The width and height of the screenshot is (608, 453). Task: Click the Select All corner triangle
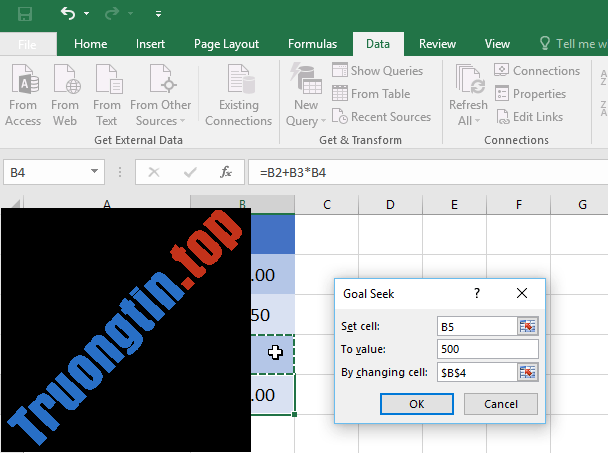pos(14,203)
